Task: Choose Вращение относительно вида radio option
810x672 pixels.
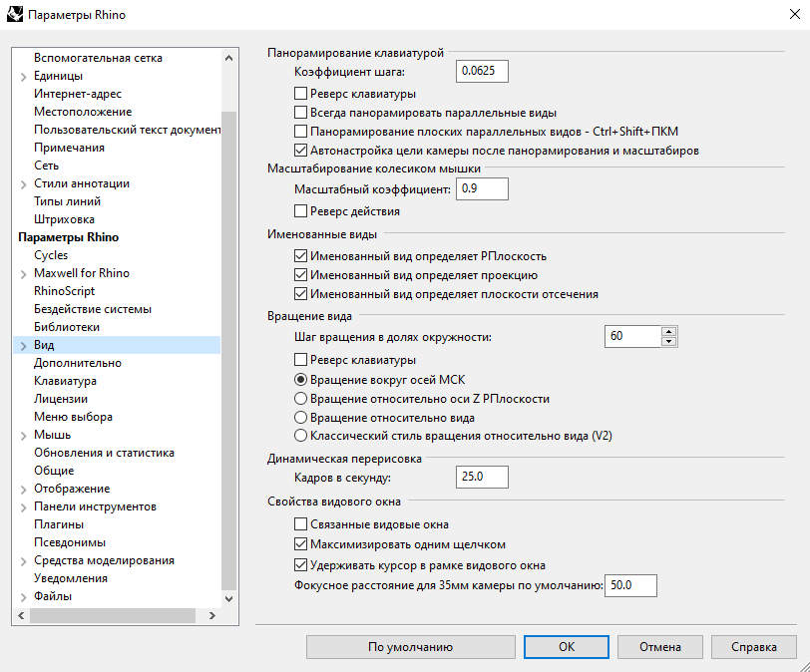Action: point(300,417)
